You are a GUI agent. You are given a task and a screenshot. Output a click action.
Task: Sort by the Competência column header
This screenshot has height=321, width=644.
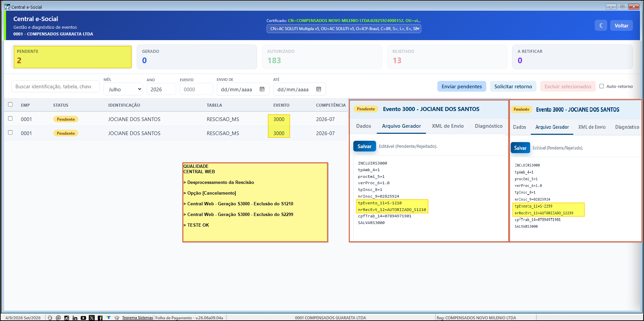coord(331,105)
